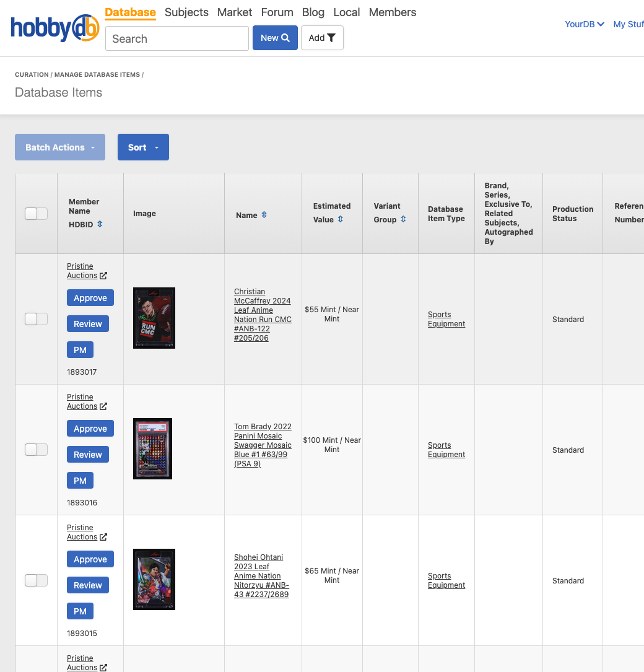Go to the Subjects tab

pyautogui.click(x=186, y=12)
